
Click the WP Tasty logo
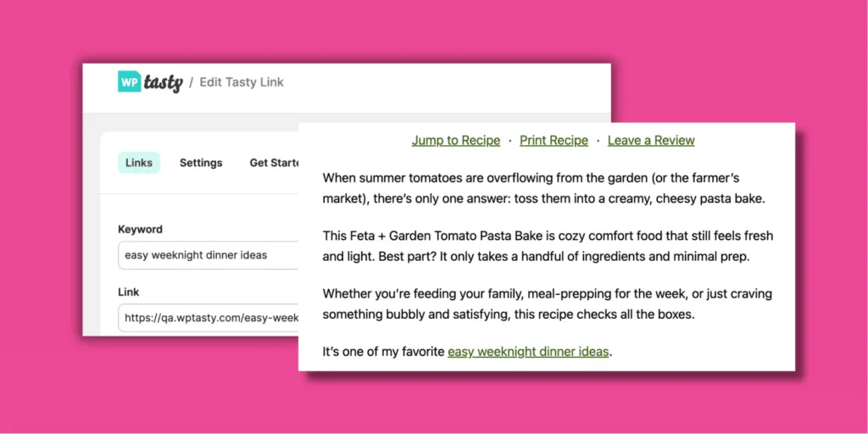coord(150,82)
